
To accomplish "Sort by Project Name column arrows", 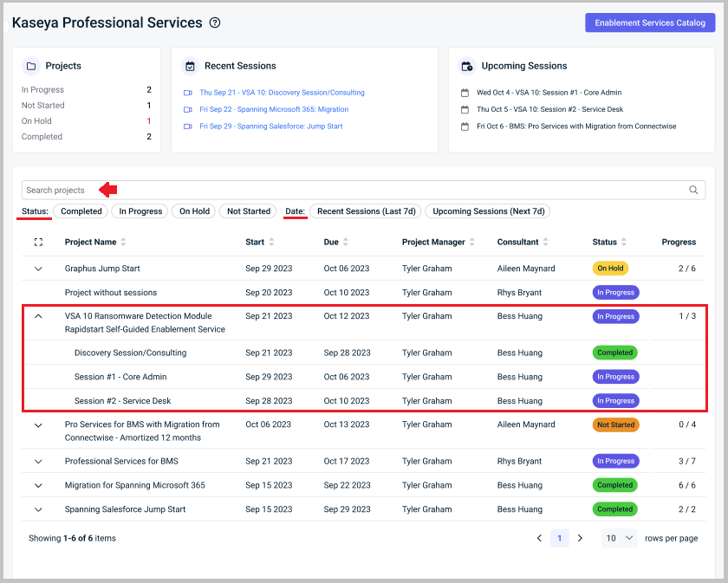I will (123, 243).
